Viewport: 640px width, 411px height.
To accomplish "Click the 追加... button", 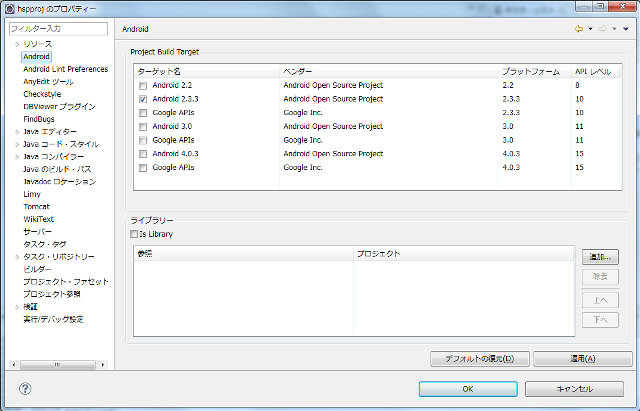I will (x=600, y=257).
